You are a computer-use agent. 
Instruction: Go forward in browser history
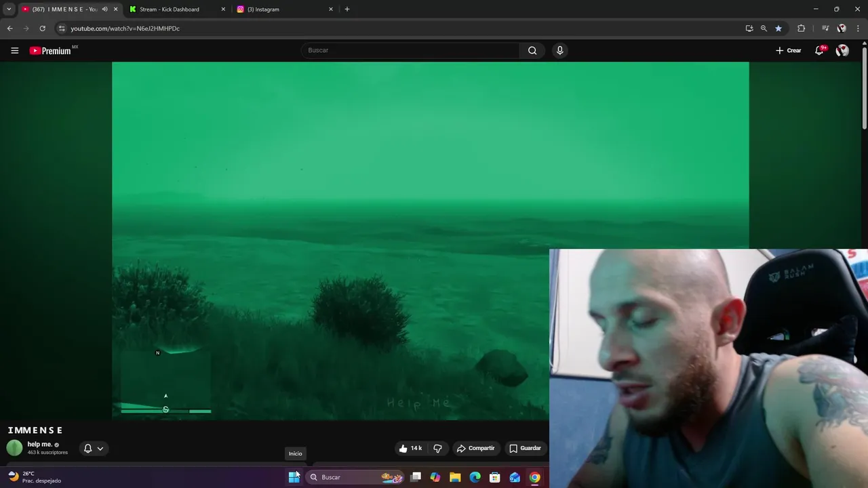pos(26,28)
